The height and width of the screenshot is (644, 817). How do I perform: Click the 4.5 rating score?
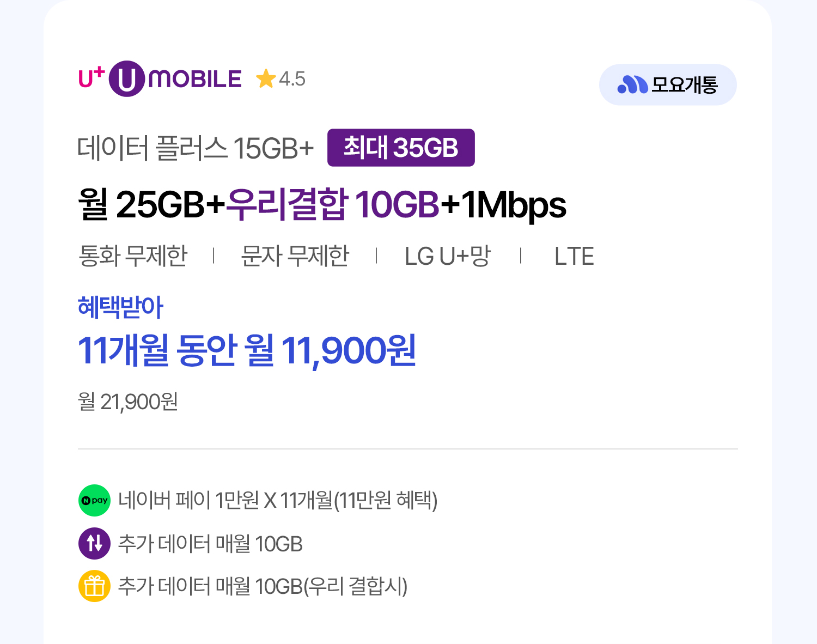tap(292, 79)
